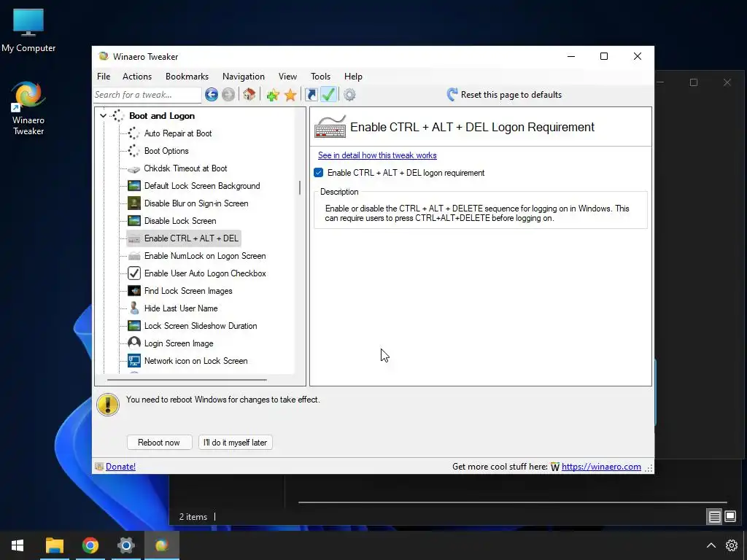This screenshot has height=560, width=747.
Task: Open Hide Last User Name tweak
Action: 181,308
